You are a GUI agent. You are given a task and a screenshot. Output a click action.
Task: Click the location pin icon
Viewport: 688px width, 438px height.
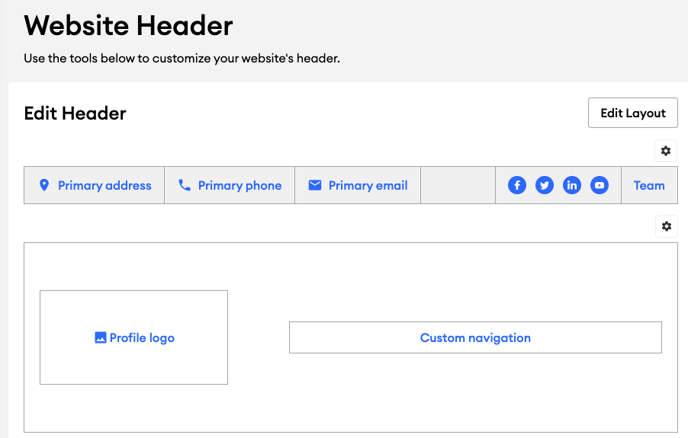click(x=44, y=185)
